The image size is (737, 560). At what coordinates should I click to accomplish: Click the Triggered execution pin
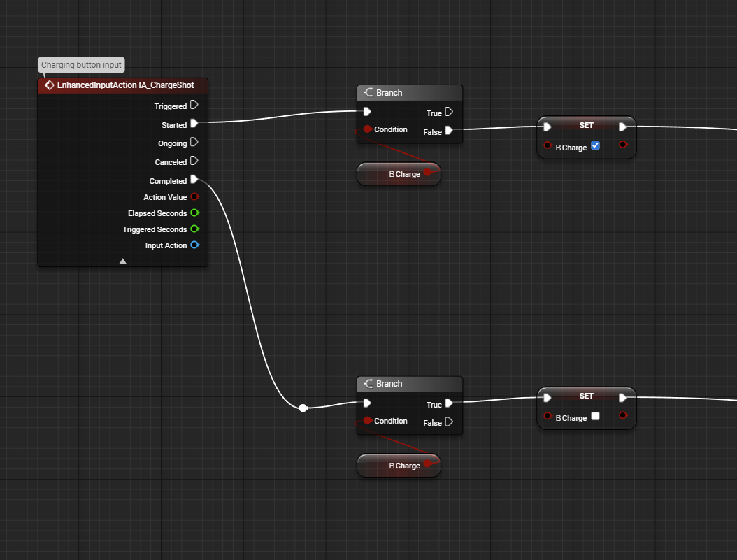pos(194,105)
